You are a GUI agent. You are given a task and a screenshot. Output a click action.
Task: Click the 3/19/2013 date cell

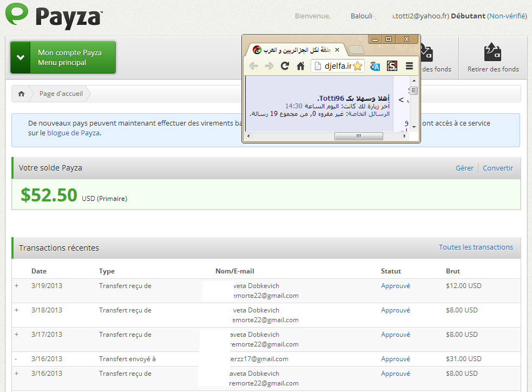(47, 286)
